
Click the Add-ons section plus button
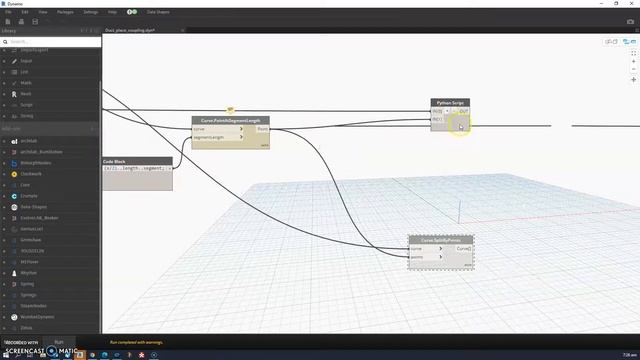92,129
